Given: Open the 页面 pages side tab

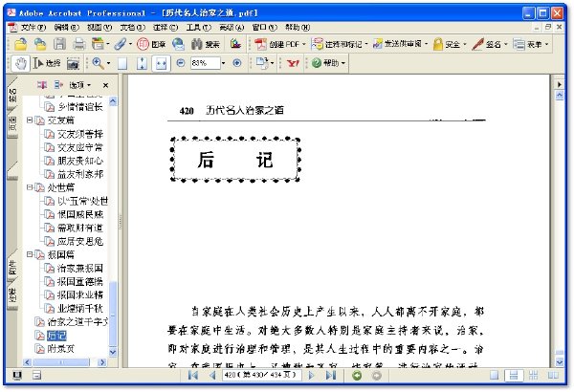Looking at the screenshot, I should point(12,123).
